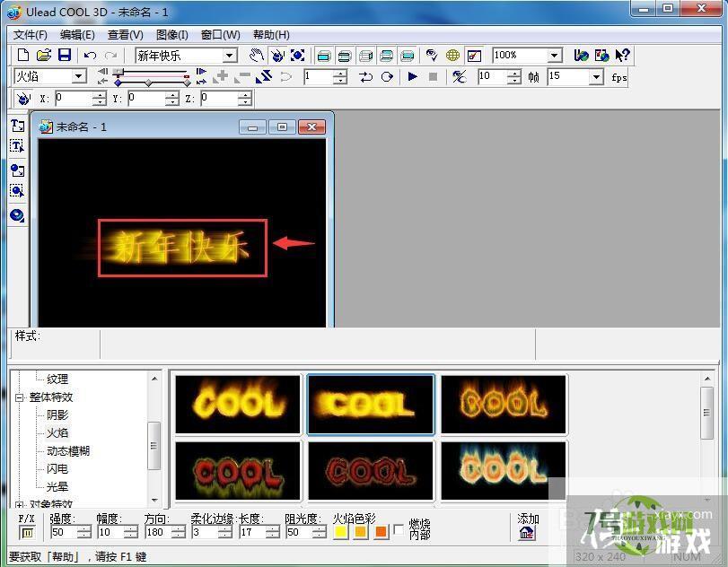Viewport: 728px width, 567px height.
Task: Click the remove keyframe minus icon
Action: [x=241, y=76]
